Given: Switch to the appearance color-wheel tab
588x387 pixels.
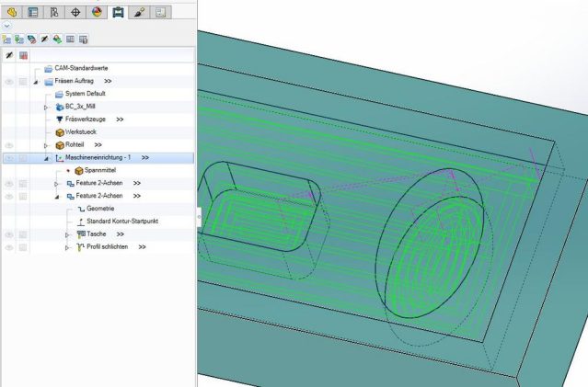Looking at the screenshot, I should [97, 12].
